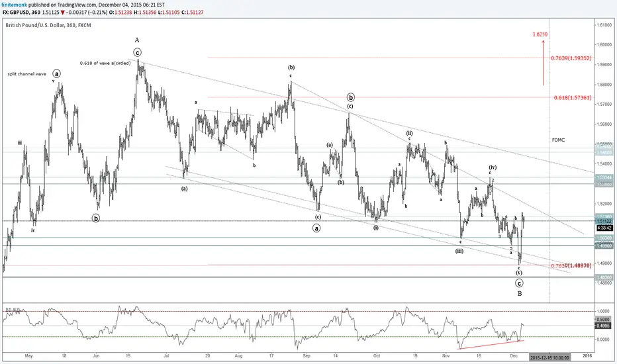Click the capital 'A' wave label at top
The width and height of the screenshot is (617, 364).
point(137,40)
